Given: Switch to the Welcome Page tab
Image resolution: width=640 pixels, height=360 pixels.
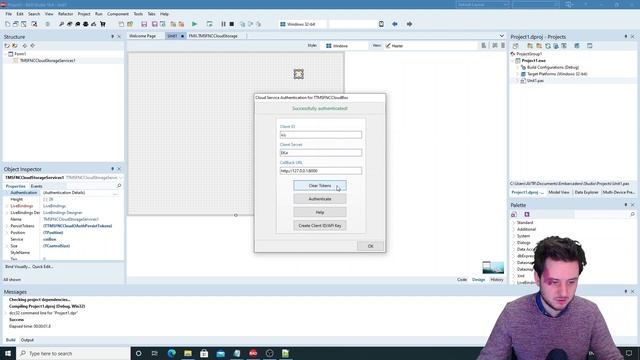Looking at the screenshot, I should (x=143, y=36).
